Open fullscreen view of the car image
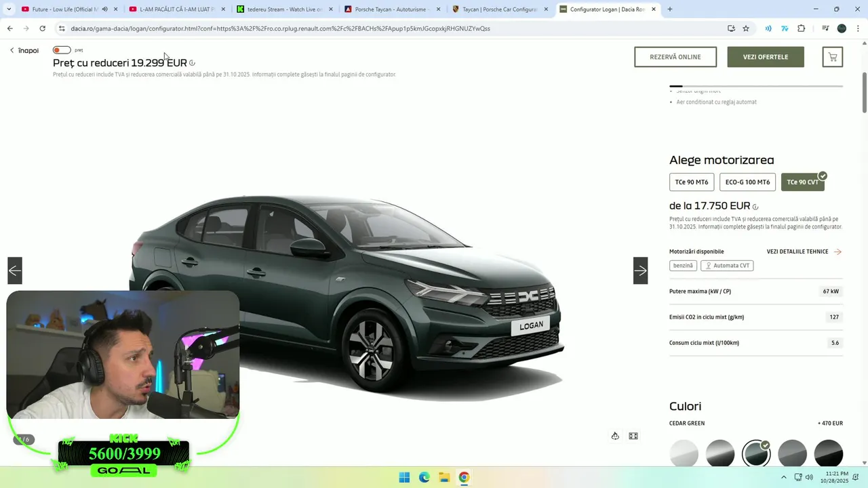868x488 pixels. 633,436
